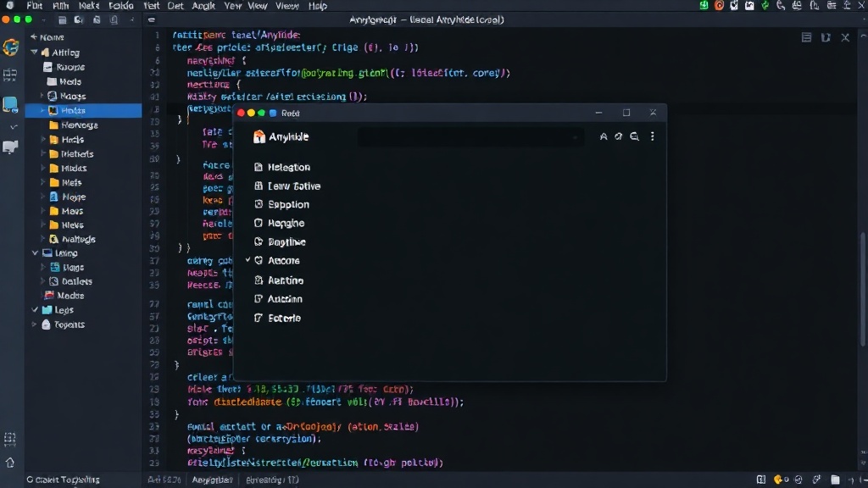Click the white square icon in status bar
Viewport: 868px width, 488px height.
point(835,480)
